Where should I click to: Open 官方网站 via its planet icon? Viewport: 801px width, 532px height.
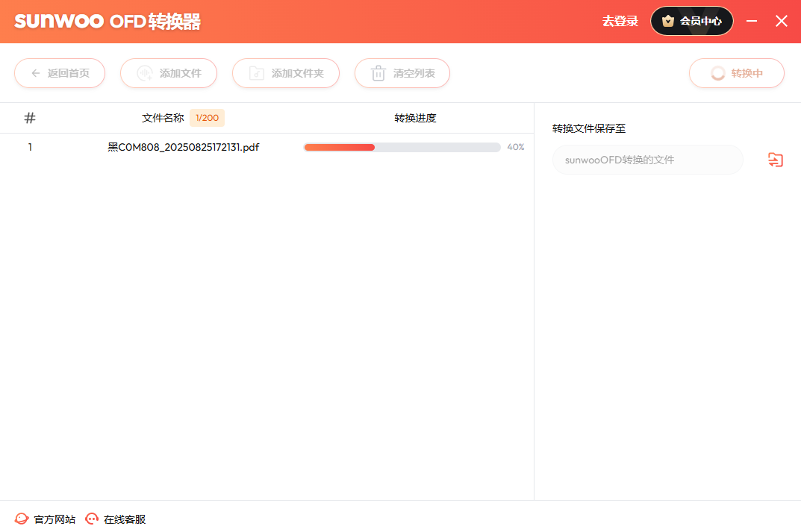point(22,519)
